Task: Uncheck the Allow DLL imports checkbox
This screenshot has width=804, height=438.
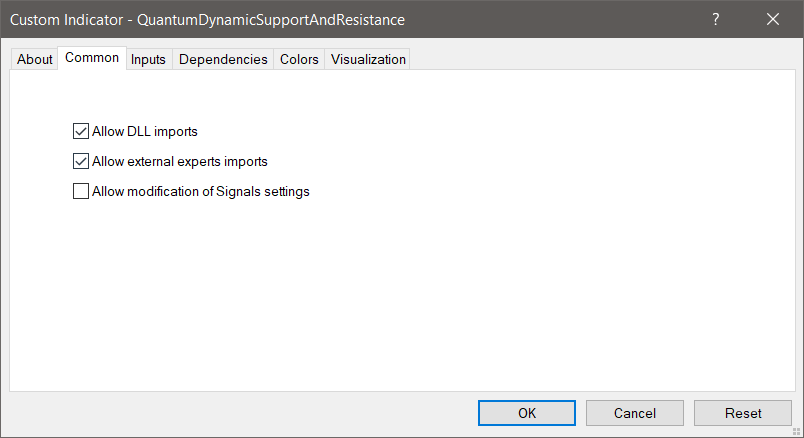Action: [x=81, y=130]
